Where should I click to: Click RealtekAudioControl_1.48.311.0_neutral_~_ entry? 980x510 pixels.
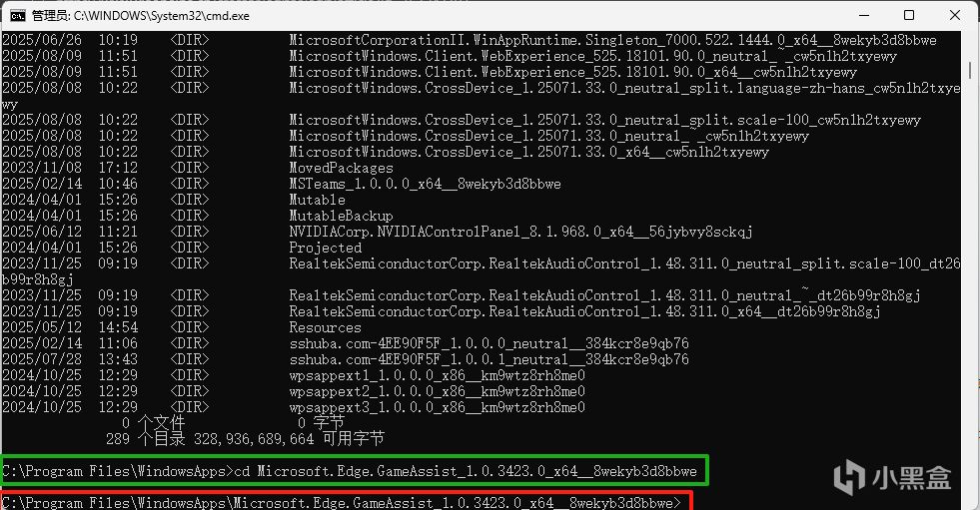tap(604, 295)
